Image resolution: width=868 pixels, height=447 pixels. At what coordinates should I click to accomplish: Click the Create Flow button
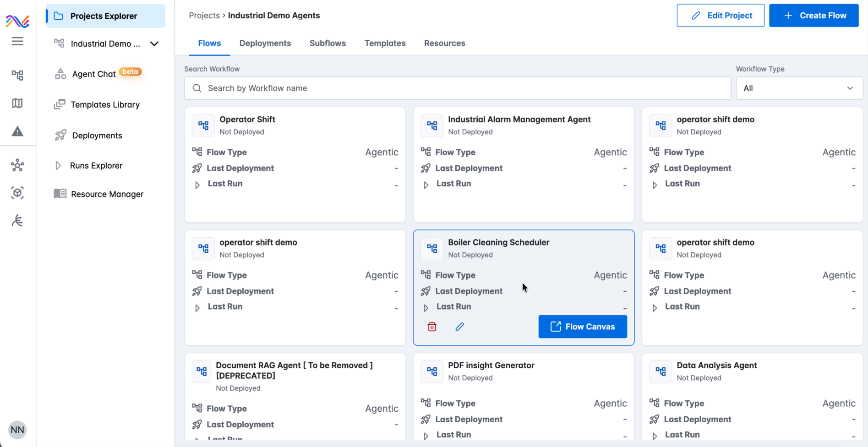pos(813,16)
